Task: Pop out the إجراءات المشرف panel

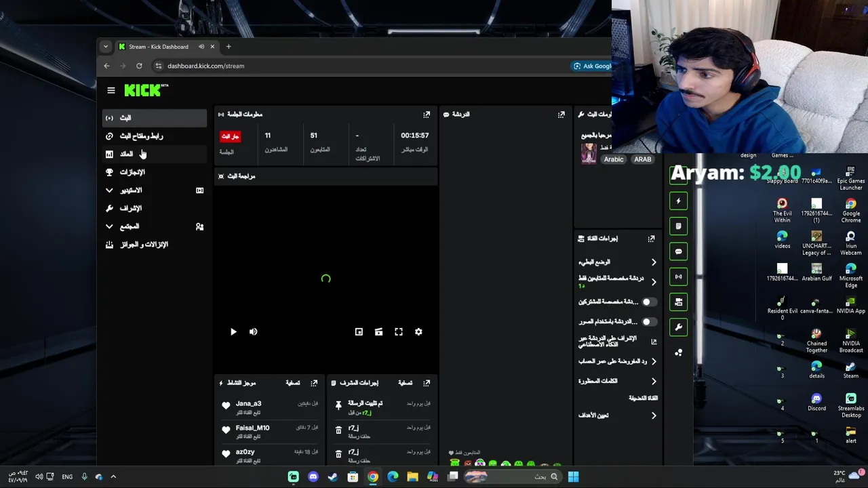Action: pos(427,383)
